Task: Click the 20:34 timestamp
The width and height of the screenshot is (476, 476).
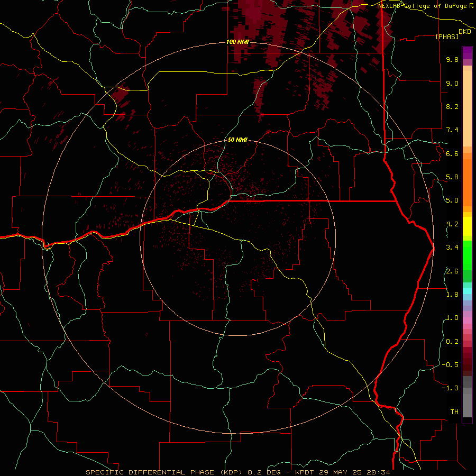Action: click(377, 472)
